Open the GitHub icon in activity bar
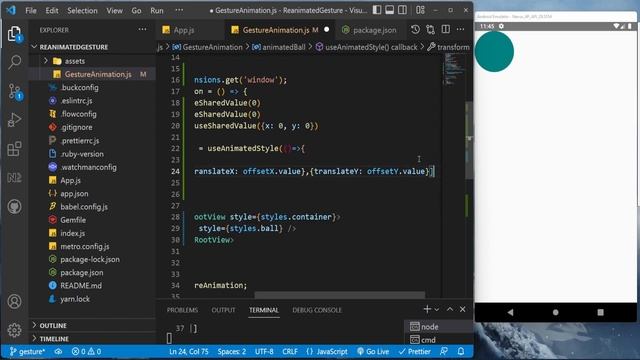The width and height of the screenshot is (640, 360). pyautogui.click(x=14, y=207)
